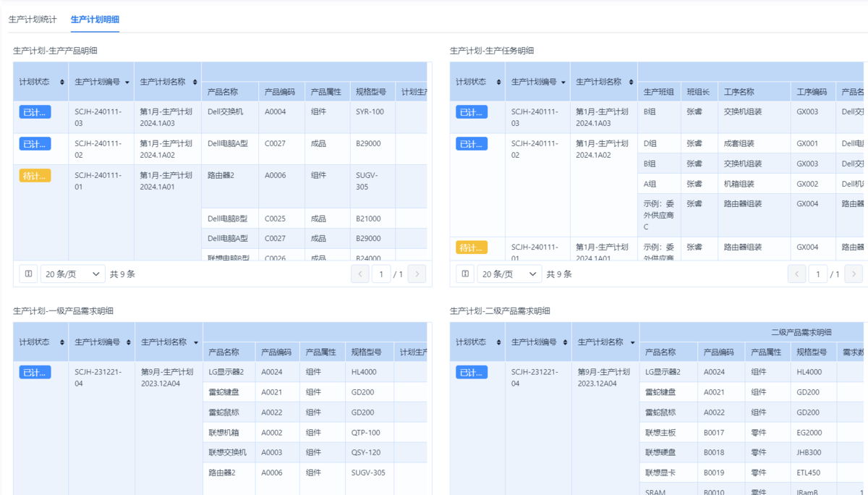The image size is (868, 495).
Task: Click blue 已计... status tag for SCJH-240111-03 task
Action: [472, 112]
